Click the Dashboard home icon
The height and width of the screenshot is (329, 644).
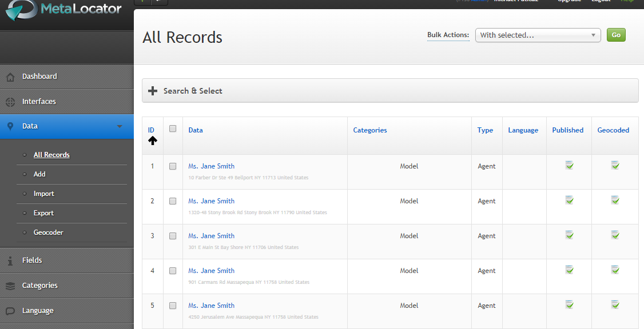(x=10, y=77)
